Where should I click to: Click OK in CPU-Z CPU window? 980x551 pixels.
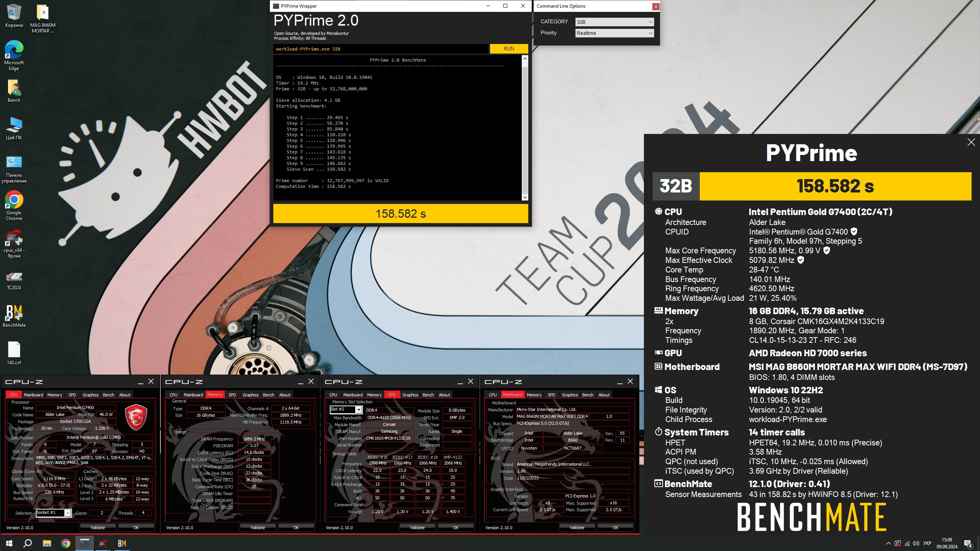[x=136, y=528]
